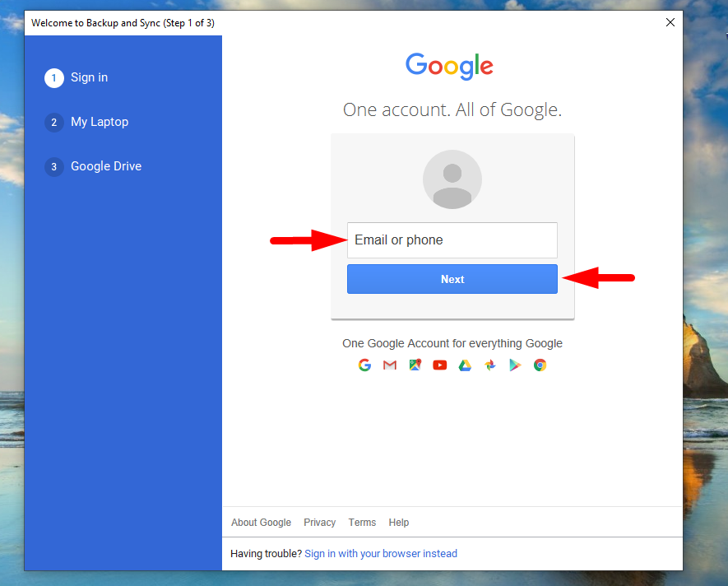This screenshot has height=586, width=728.
Task: Click the Chrome browser icon
Action: click(x=540, y=365)
